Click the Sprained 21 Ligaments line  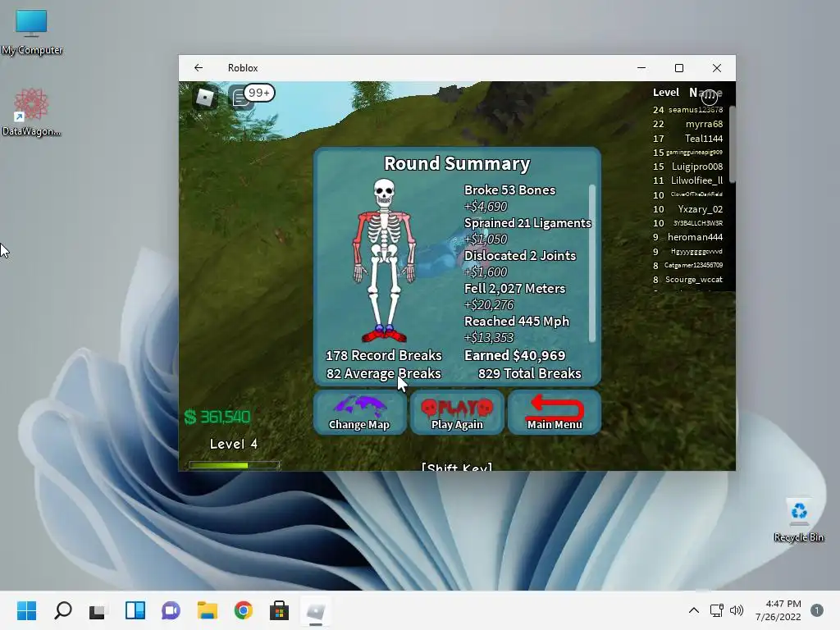[x=527, y=223]
